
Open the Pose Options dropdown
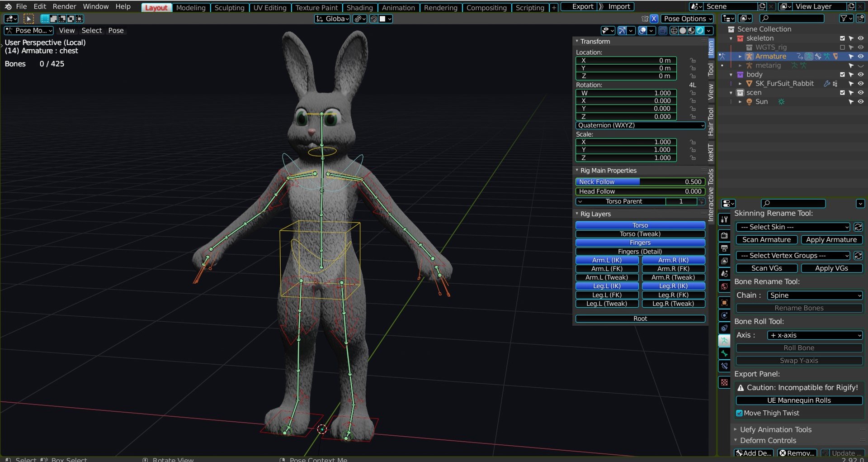tap(687, 19)
